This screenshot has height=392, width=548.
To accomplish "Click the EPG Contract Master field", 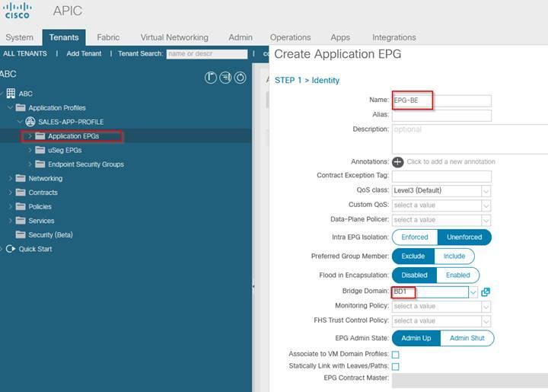I will pyautogui.click(x=470, y=380).
